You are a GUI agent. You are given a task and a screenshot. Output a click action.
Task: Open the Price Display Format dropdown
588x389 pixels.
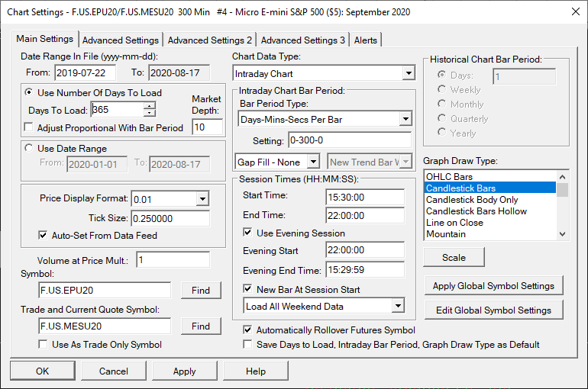tap(202, 199)
